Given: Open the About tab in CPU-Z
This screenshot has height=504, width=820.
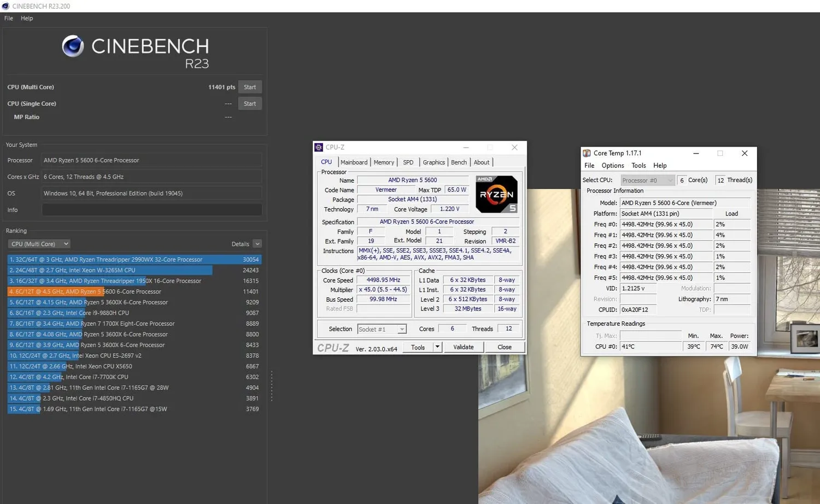Looking at the screenshot, I should click(482, 162).
